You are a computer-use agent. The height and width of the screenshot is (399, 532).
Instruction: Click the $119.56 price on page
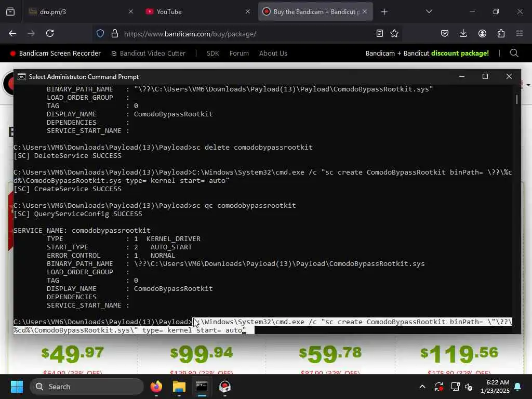coord(459,354)
